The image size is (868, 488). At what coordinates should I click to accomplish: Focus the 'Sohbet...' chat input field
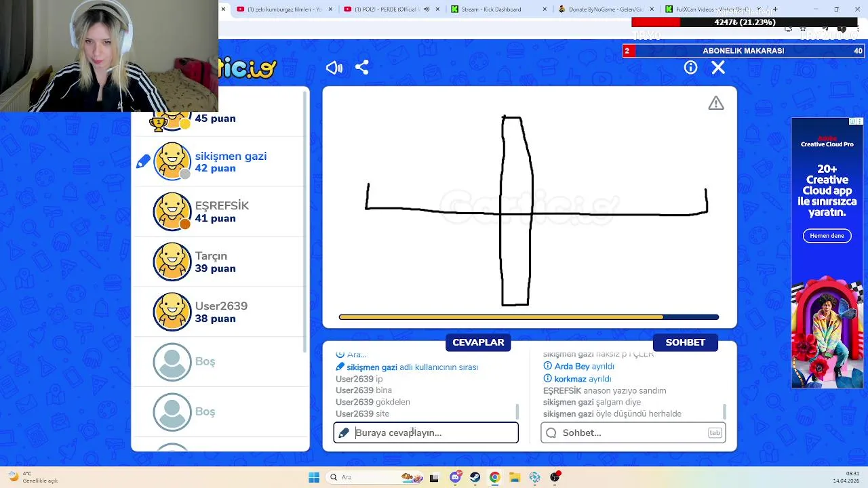633,432
